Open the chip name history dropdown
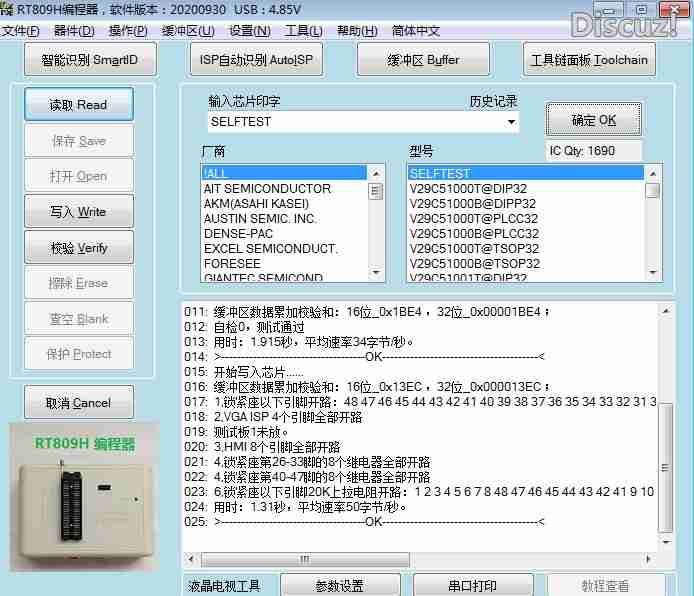 (x=511, y=122)
